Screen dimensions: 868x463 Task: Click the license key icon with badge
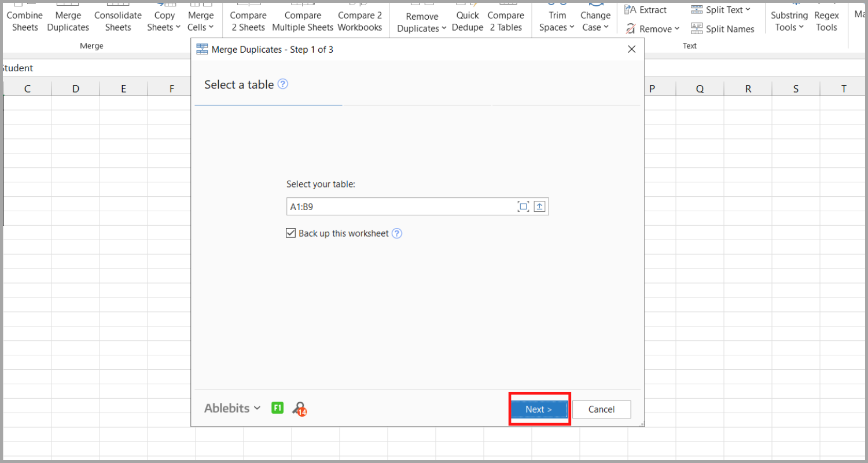click(x=299, y=409)
